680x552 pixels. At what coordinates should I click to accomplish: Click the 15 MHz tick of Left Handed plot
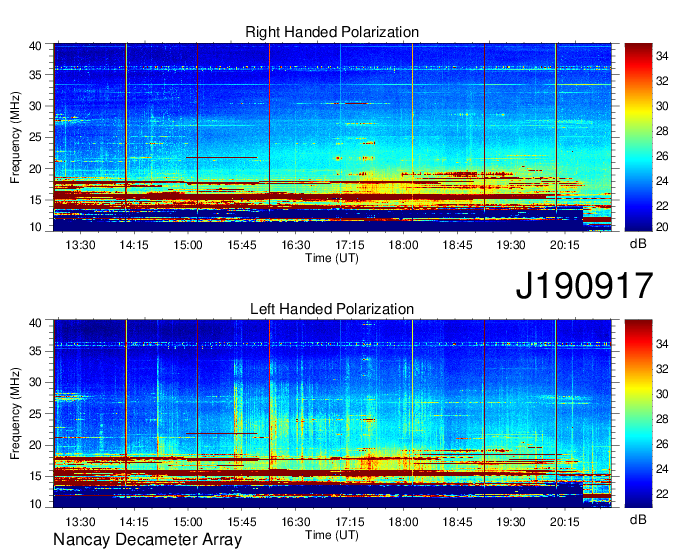(36, 477)
